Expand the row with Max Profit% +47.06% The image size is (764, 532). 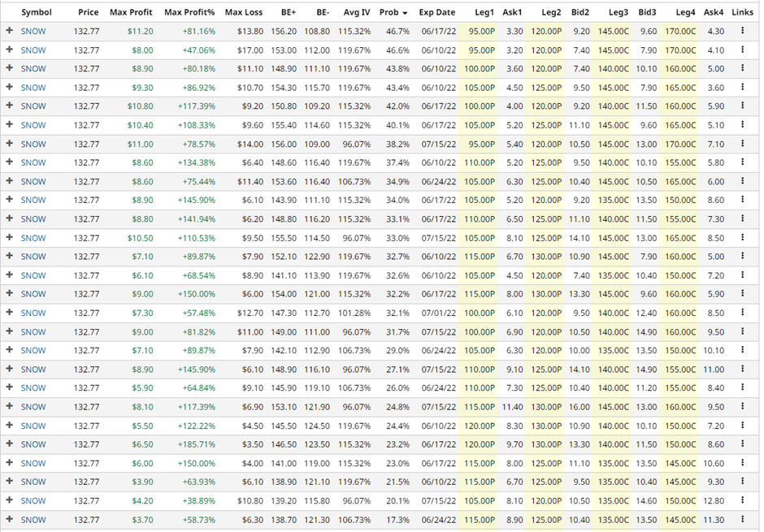9,50
